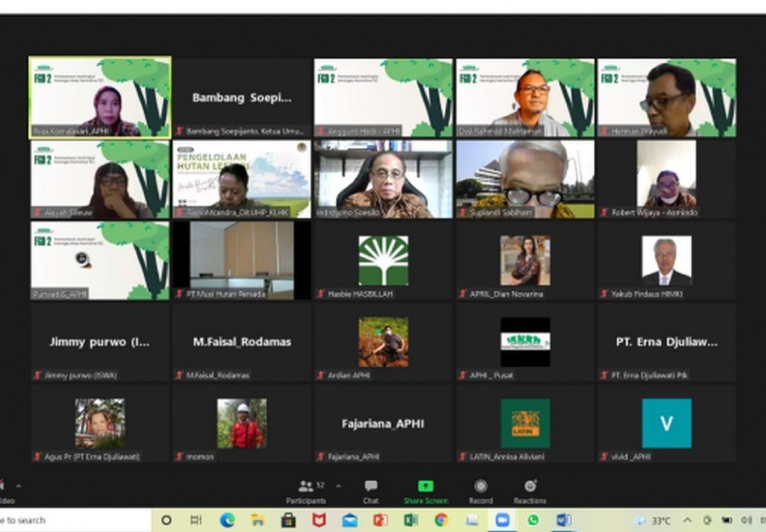Select the Jimmy purwo name tile
Screen dimensions: 766x532
100,342
